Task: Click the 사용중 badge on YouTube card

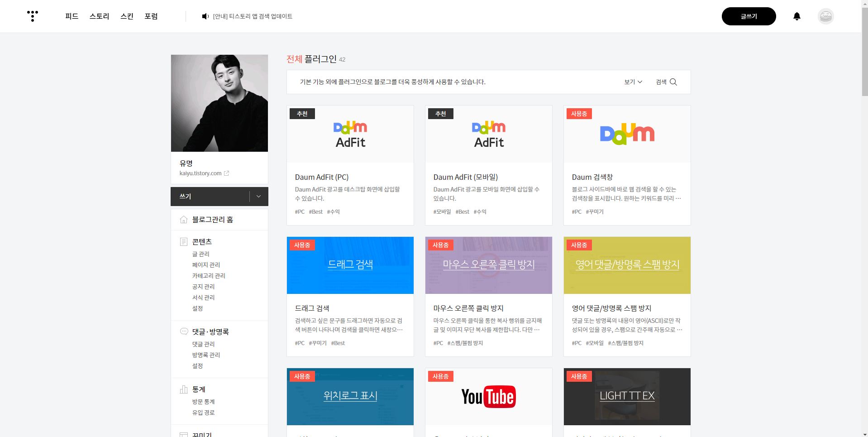Action: point(440,376)
